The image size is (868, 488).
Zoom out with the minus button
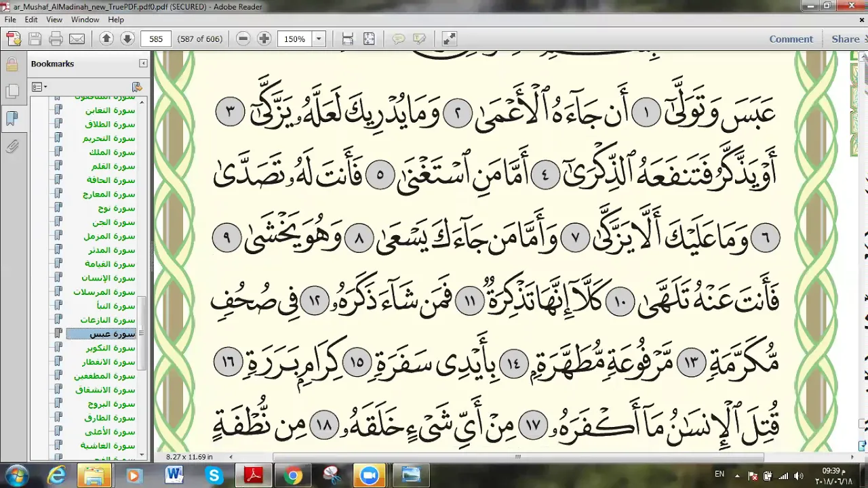tap(243, 39)
